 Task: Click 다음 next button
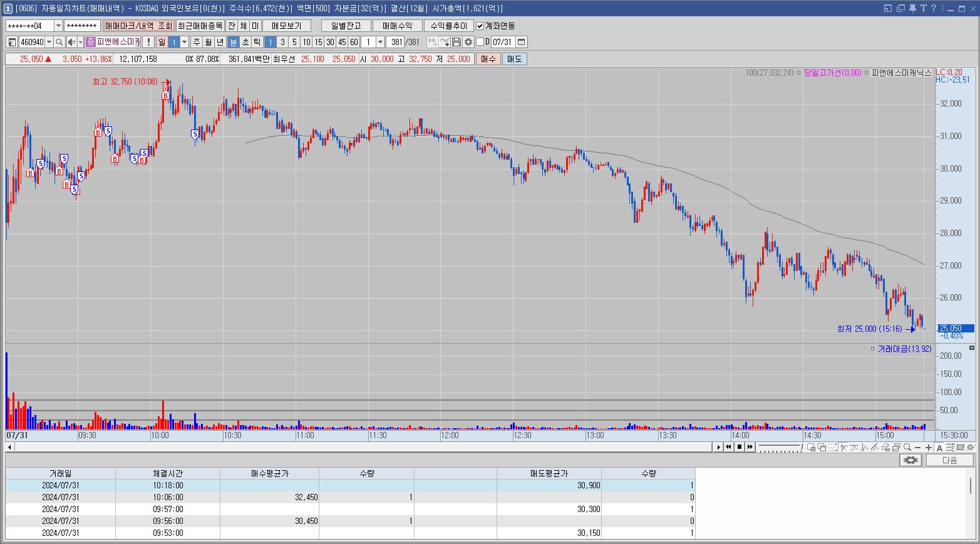950,460
